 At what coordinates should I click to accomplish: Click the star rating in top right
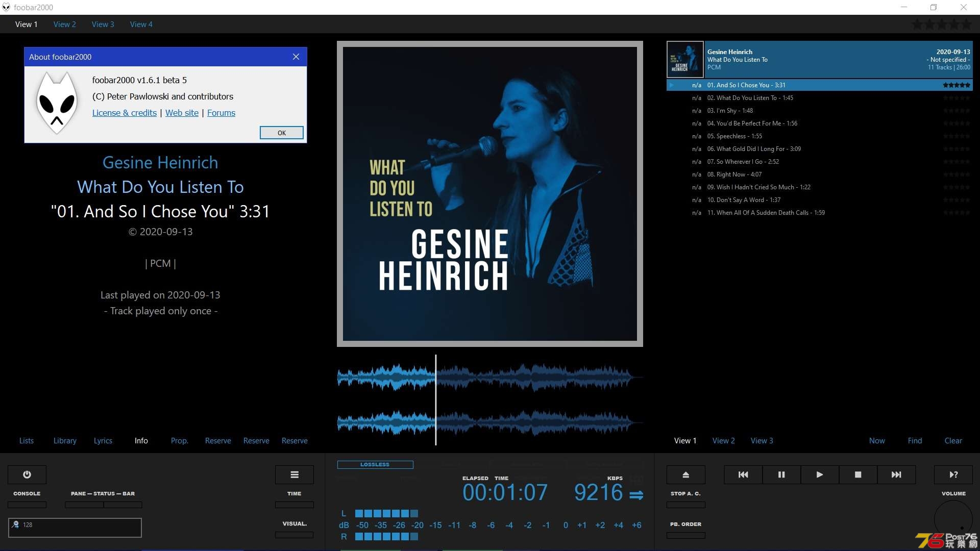942,24
